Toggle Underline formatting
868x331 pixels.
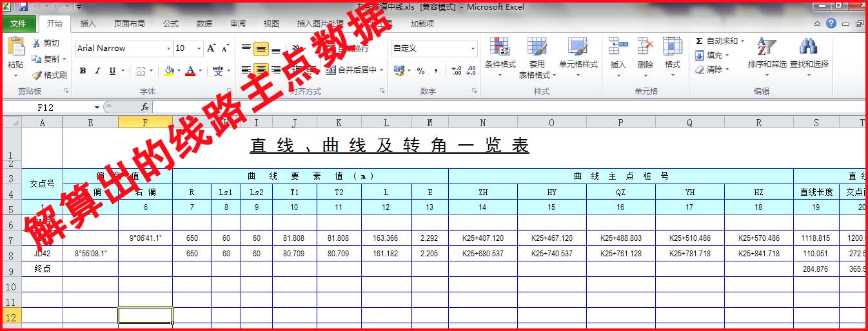[x=112, y=71]
